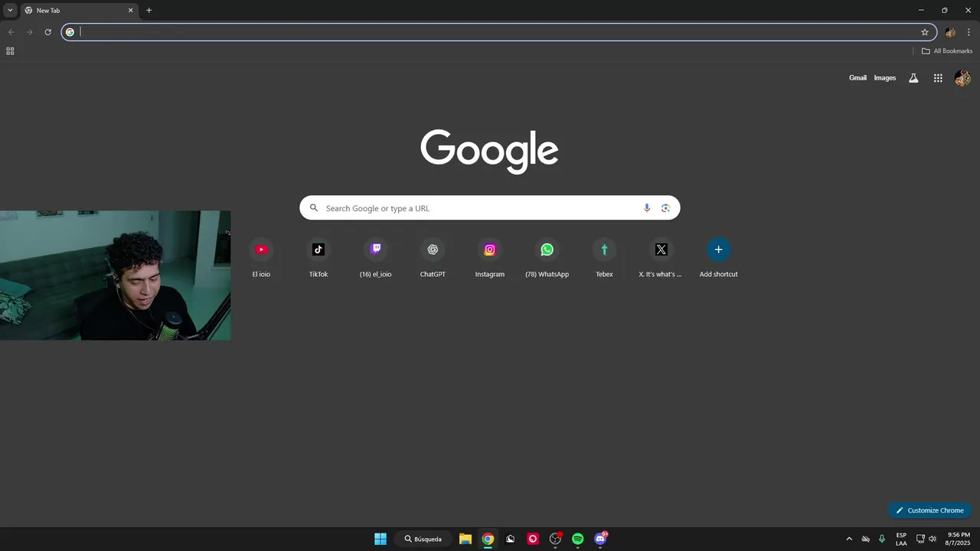
Task: Reload the page
Action: click(x=47, y=32)
